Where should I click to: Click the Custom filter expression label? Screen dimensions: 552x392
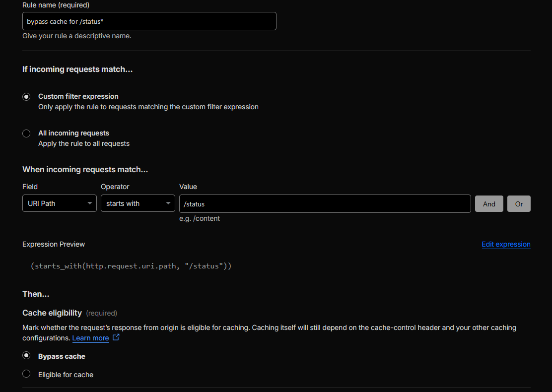point(78,96)
